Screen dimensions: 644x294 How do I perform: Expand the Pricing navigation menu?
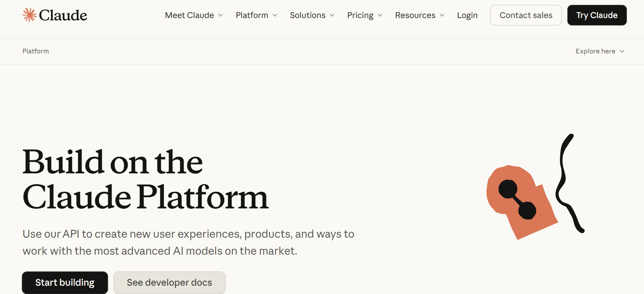(364, 15)
